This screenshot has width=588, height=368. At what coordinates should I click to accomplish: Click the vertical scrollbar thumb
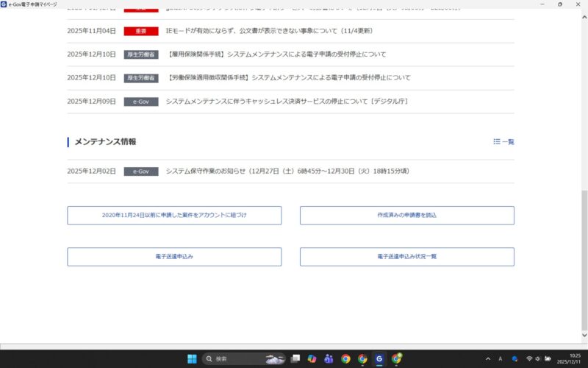[x=584, y=259]
